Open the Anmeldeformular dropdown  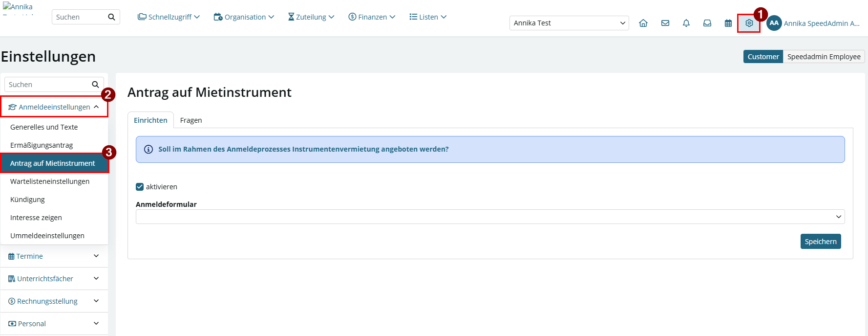pos(490,217)
